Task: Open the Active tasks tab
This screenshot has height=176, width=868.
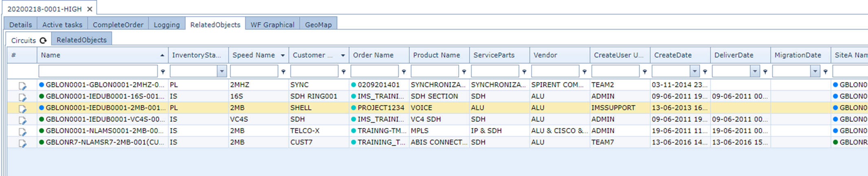Action: tap(62, 25)
